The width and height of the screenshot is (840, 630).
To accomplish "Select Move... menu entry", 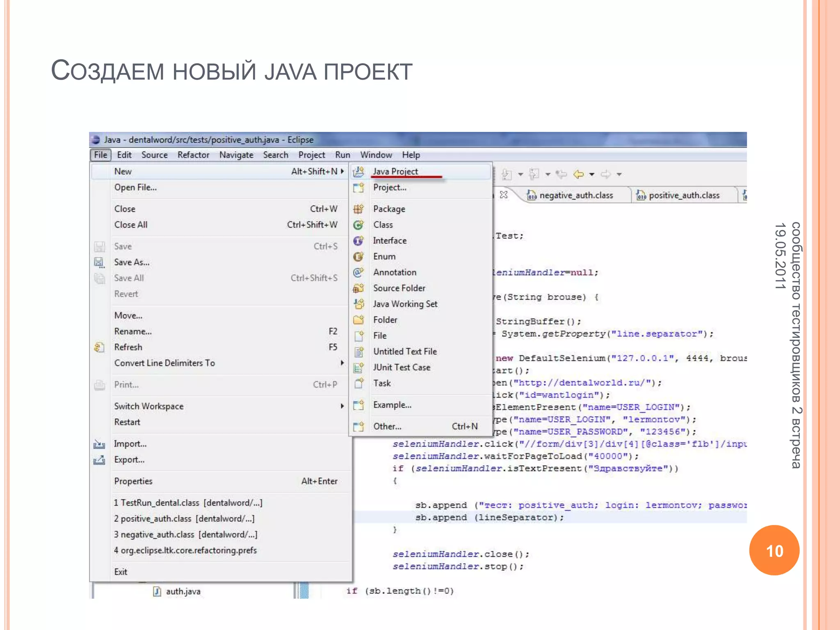I will click(221, 315).
